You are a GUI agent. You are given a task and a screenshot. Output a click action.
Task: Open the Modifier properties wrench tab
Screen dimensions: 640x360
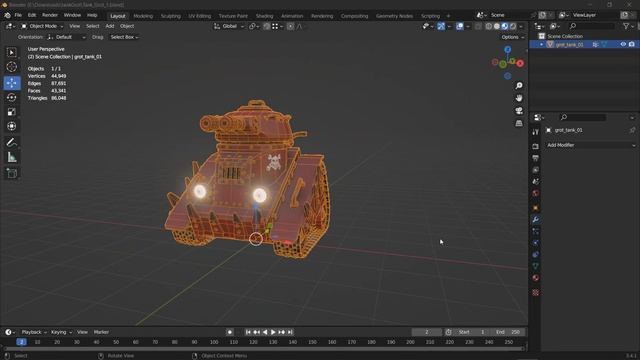(x=536, y=220)
